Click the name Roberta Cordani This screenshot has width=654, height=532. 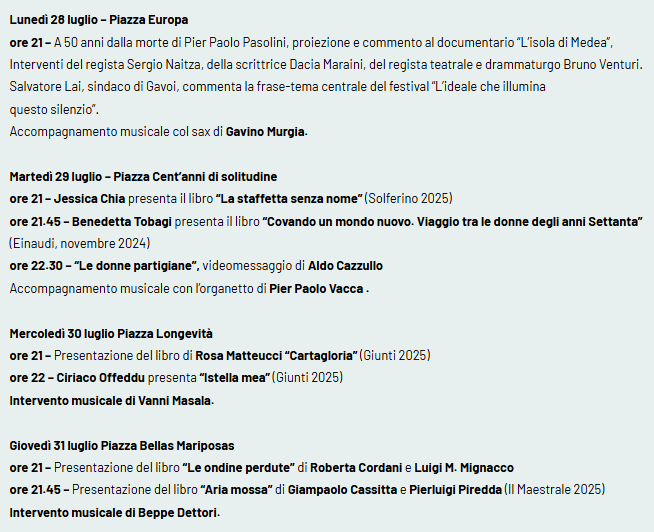click(356, 468)
